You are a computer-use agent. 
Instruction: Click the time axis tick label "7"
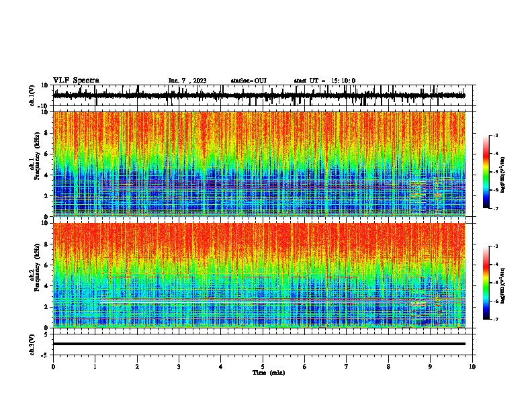pyautogui.click(x=347, y=367)
